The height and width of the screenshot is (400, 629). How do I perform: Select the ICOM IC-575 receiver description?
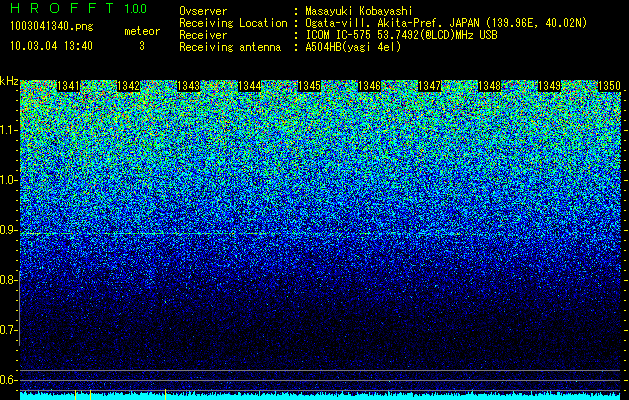point(402,35)
